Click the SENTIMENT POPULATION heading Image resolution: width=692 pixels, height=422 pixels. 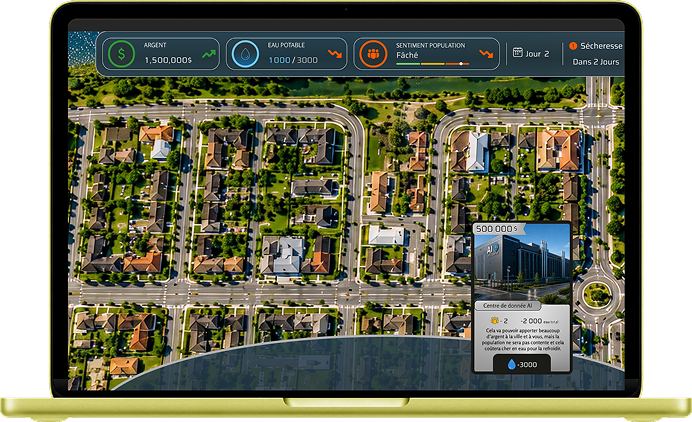(x=430, y=45)
